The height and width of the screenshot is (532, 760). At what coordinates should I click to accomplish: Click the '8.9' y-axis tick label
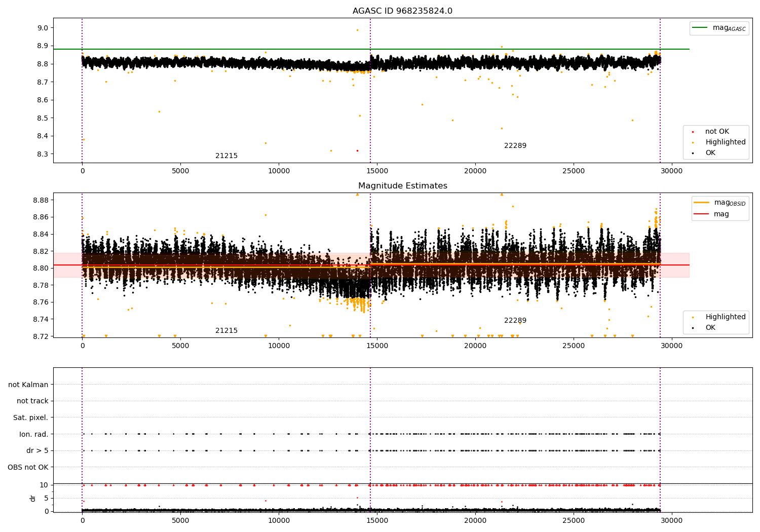tap(42, 46)
